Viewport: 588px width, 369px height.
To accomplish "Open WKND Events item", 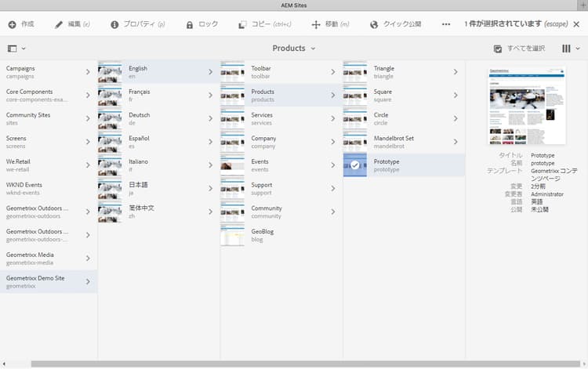I will tap(49, 188).
